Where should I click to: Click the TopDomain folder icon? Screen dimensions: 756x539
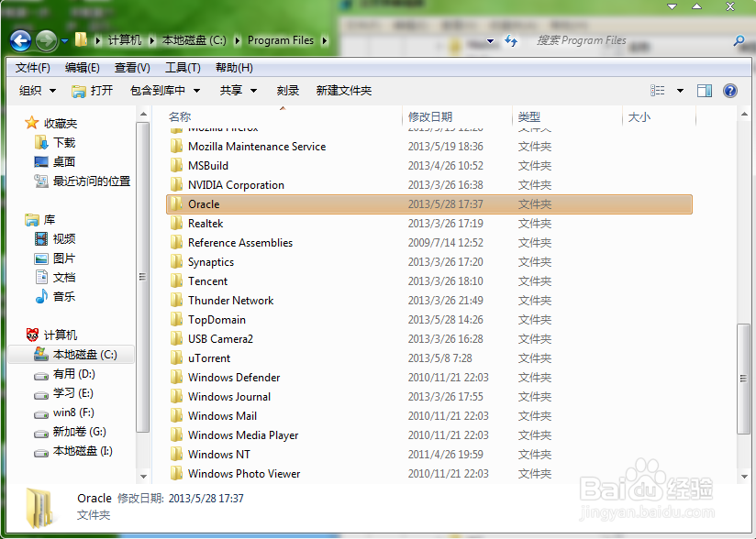(176, 320)
